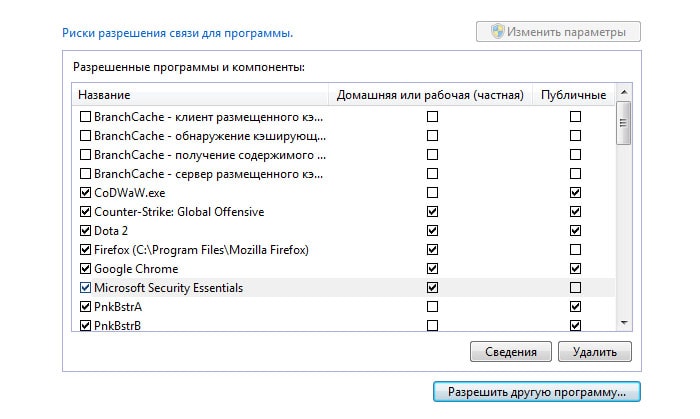
Task: Uncheck the Google Chrome name checkbox
Action: click(85, 269)
